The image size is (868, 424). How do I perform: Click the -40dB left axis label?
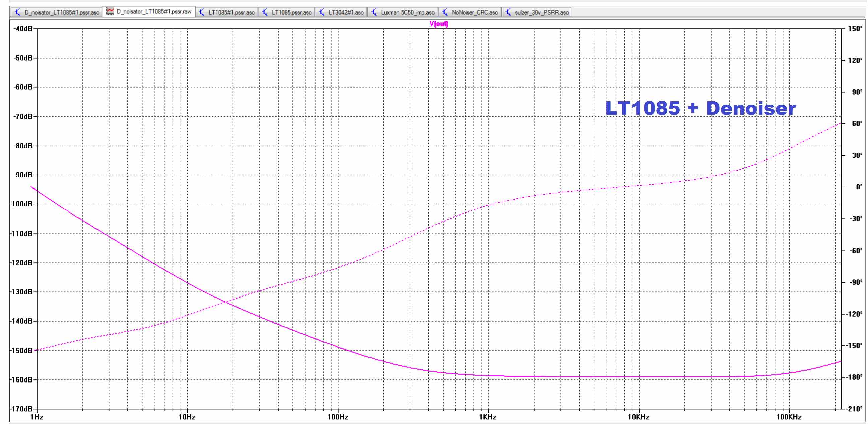coord(23,29)
